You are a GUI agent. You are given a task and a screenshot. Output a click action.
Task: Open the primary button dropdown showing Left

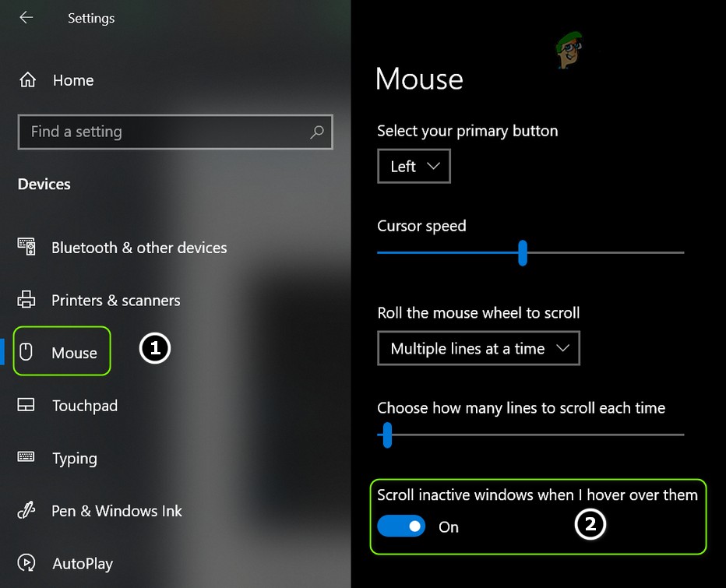[414, 165]
